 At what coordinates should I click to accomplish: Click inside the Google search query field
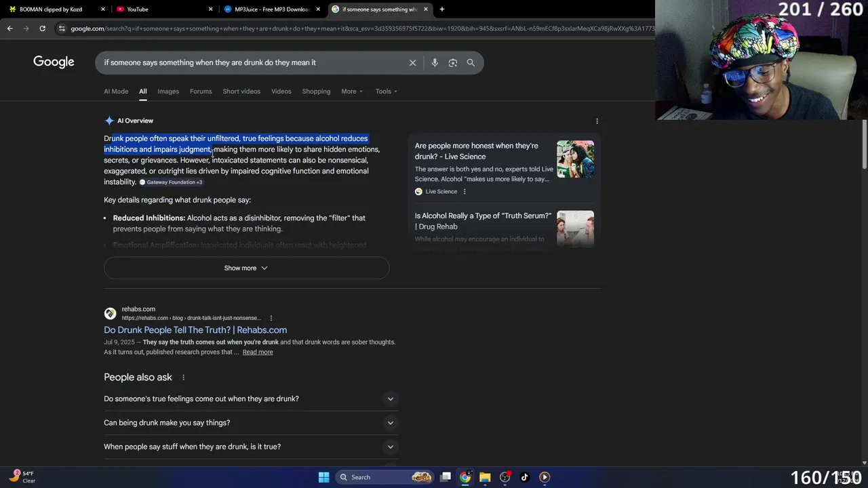click(251, 62)
